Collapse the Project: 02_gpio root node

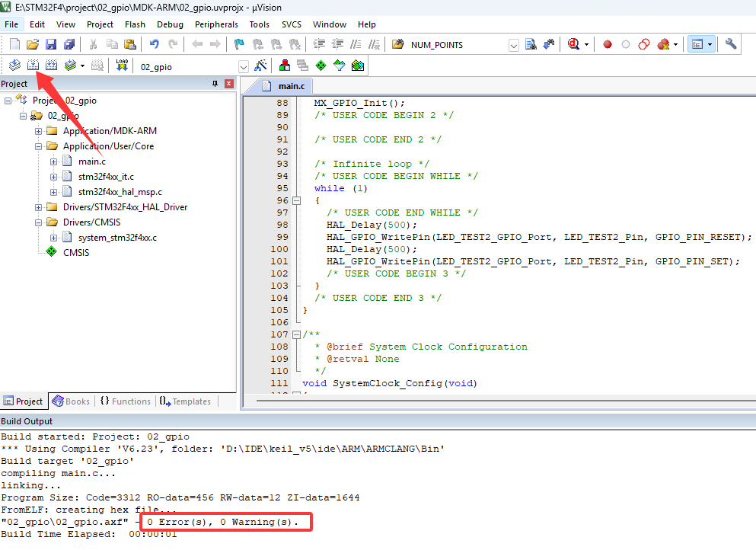pos(8,101)
